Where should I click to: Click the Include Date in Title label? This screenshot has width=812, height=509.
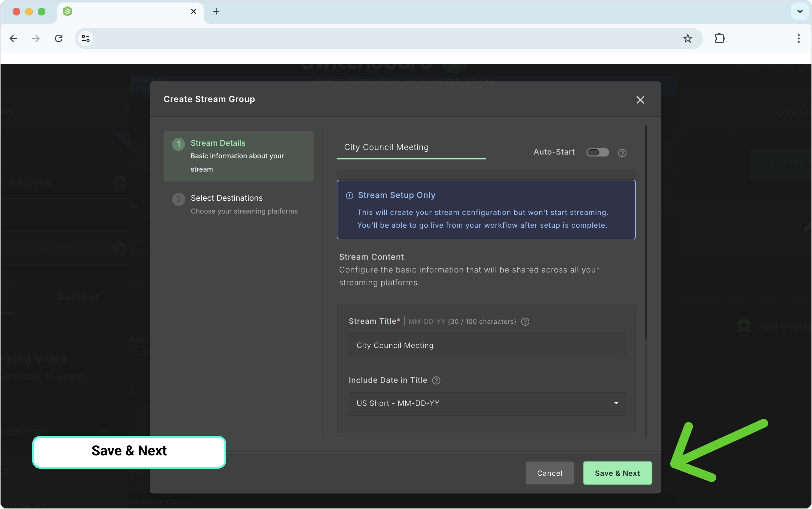click(388, 380)
